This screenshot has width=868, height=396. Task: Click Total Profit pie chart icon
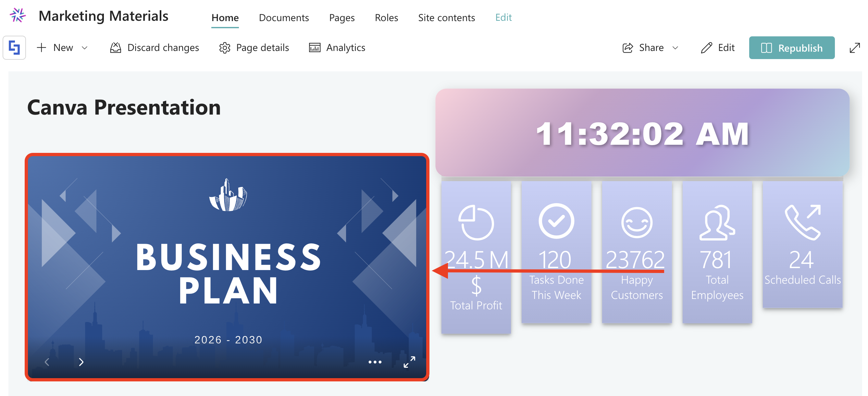(476, 222)
